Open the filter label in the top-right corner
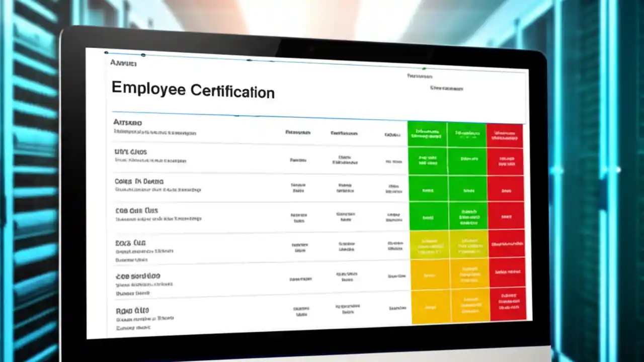This screenshot has height=362, width=644. pyautogui.click(x=419, y=76)
